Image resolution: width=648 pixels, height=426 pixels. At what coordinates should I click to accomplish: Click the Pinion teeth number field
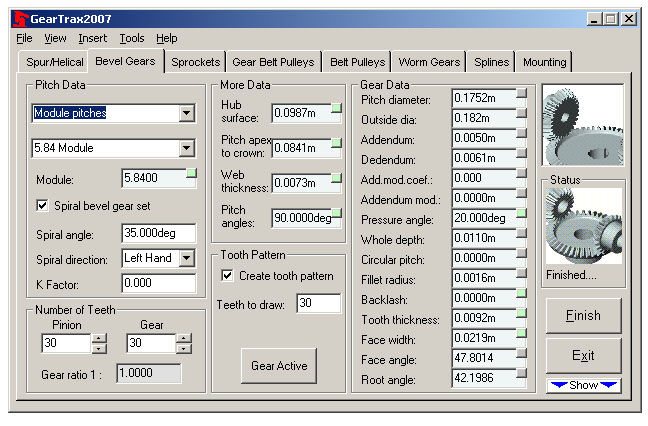[x=66, y=343]
